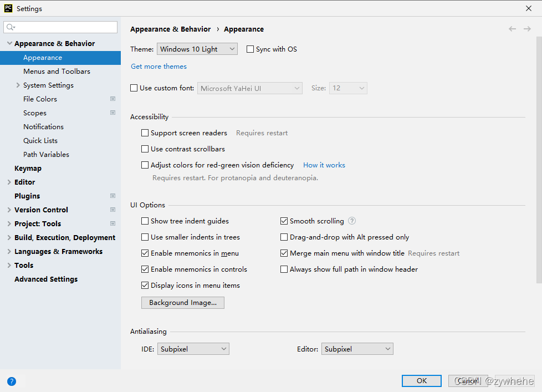Enable red-green vision deficiency adjustment
The width and height of the screenshot is (542, 392).
[145, 165]
